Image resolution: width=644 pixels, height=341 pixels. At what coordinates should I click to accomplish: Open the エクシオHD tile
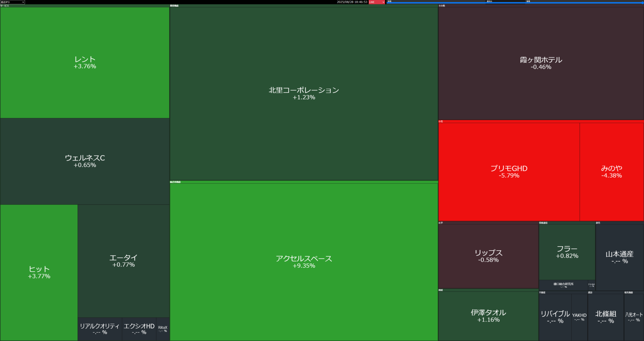[139, 329]
